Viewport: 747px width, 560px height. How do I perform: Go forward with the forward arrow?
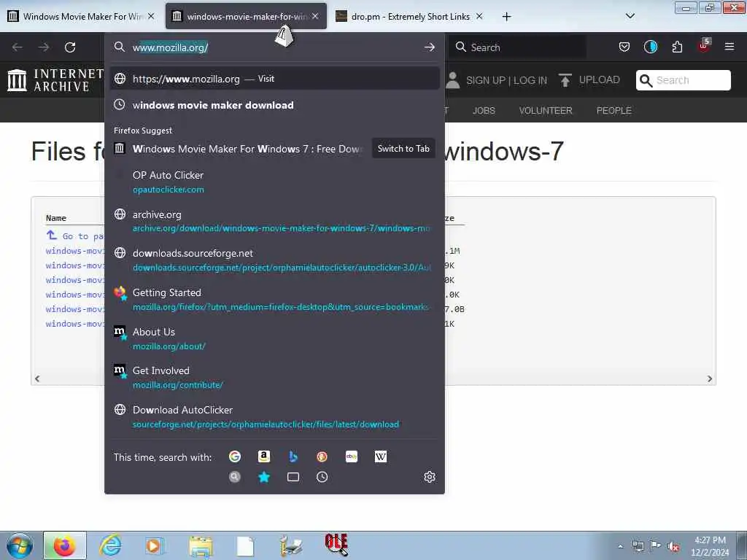tap(44, 47)
